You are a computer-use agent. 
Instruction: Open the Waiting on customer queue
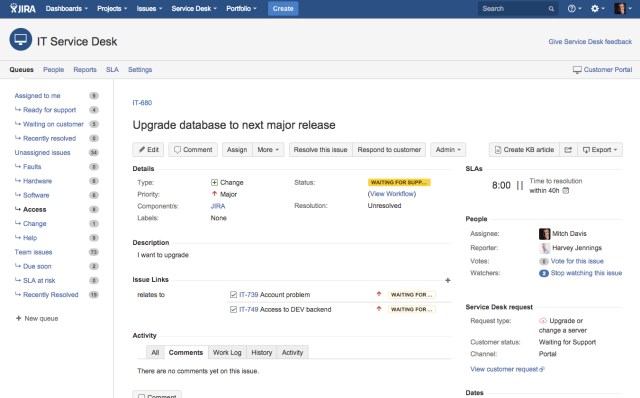53,124
